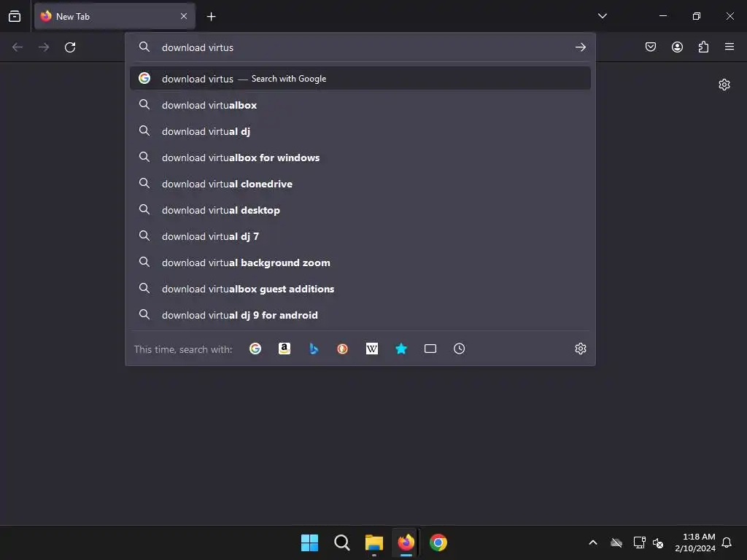Switch to the New Tab tab

115,16
